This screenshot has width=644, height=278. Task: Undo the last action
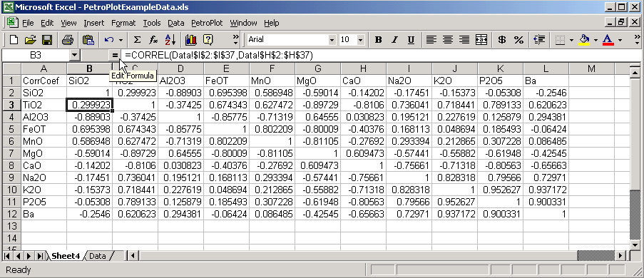109,40
